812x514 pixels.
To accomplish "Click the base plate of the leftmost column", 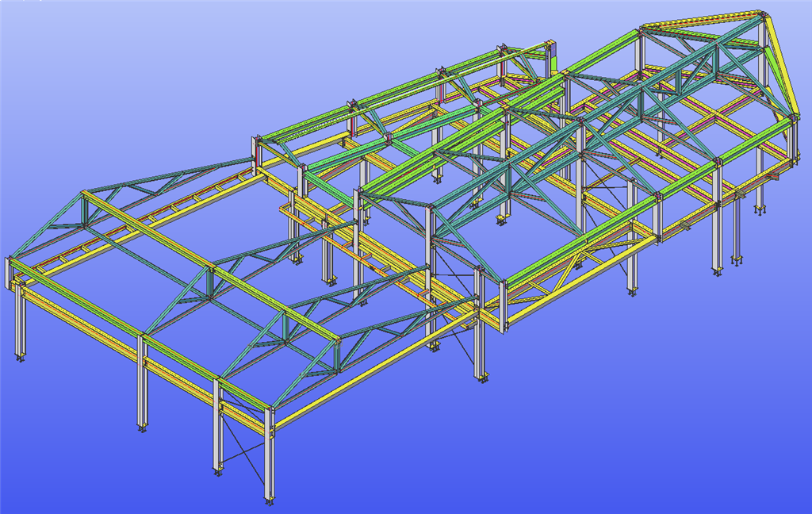I will pyautogui.click(x=21, y=359).
